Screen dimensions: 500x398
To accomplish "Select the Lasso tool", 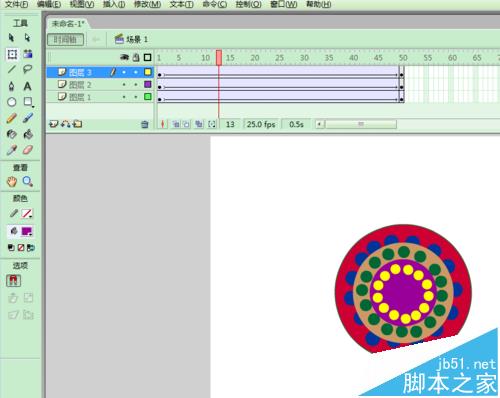I will (x=28, y=70).
